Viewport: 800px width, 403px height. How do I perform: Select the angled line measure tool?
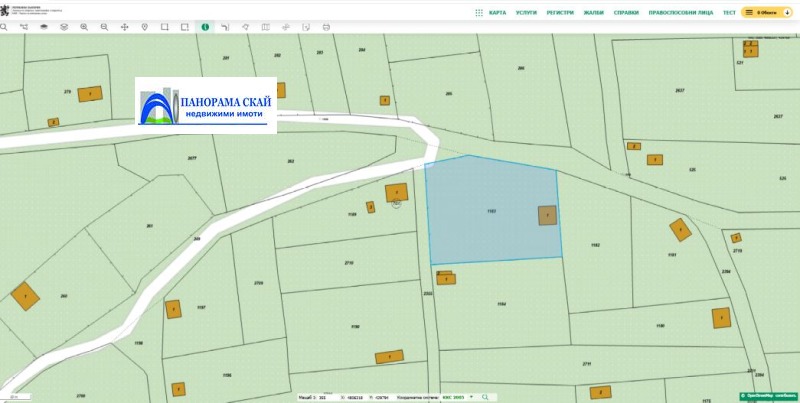225,27
